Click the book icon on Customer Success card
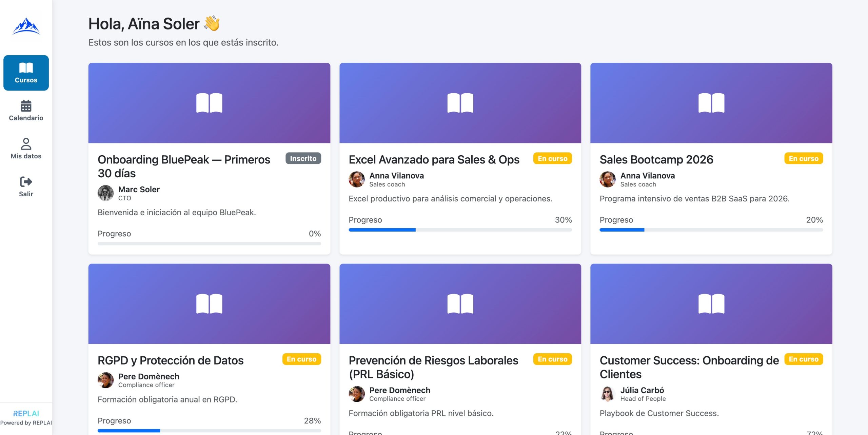The width and height of the screenshot is (868, 435). point(711,303)
